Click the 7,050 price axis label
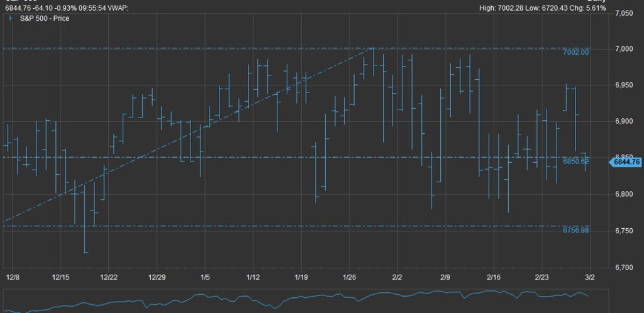Image resolution: width=644 pixels, height=313 pixels. click(x=624, y=14)
